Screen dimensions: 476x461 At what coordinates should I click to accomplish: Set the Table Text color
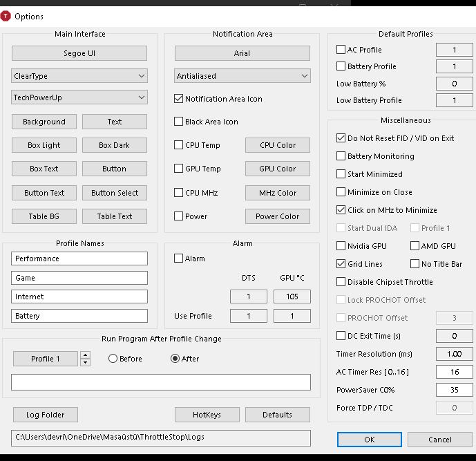115,216
